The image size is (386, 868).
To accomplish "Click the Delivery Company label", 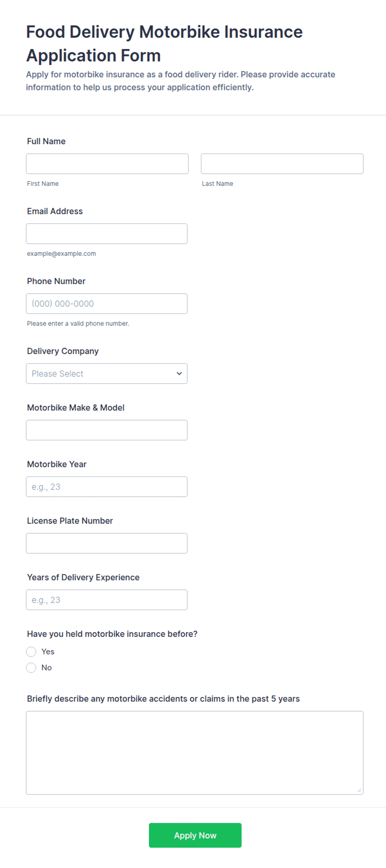I will tap(63, 351).
